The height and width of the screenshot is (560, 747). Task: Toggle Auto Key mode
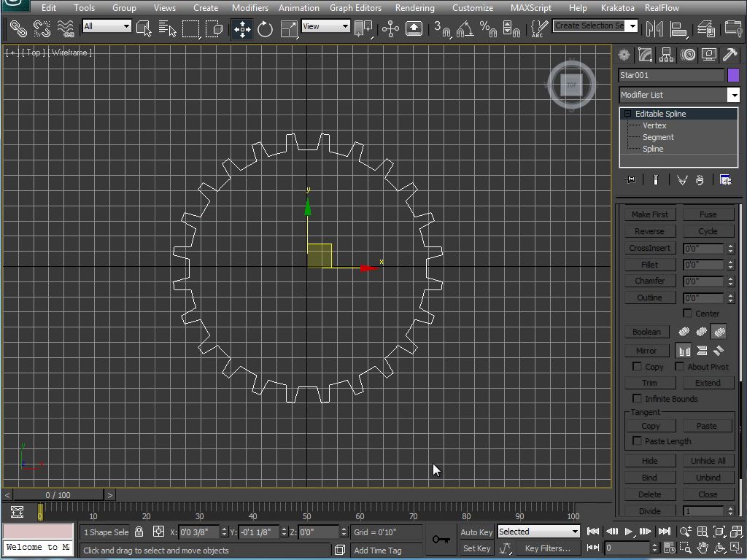pos(476,532)
